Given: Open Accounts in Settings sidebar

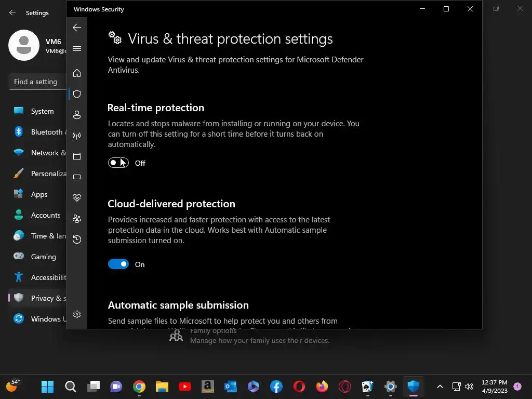Looking at the screenshot, I should click(x=46, y=215).
